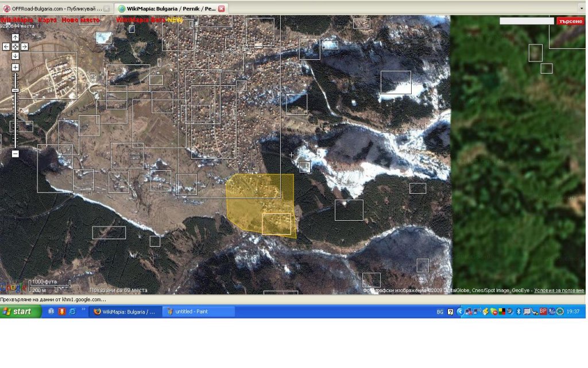Image resolution: width=588 pixels, height=368 pixels.
Task: Expand the quick launch chevron
Action: pyautogui.click(x=83, y=310)
